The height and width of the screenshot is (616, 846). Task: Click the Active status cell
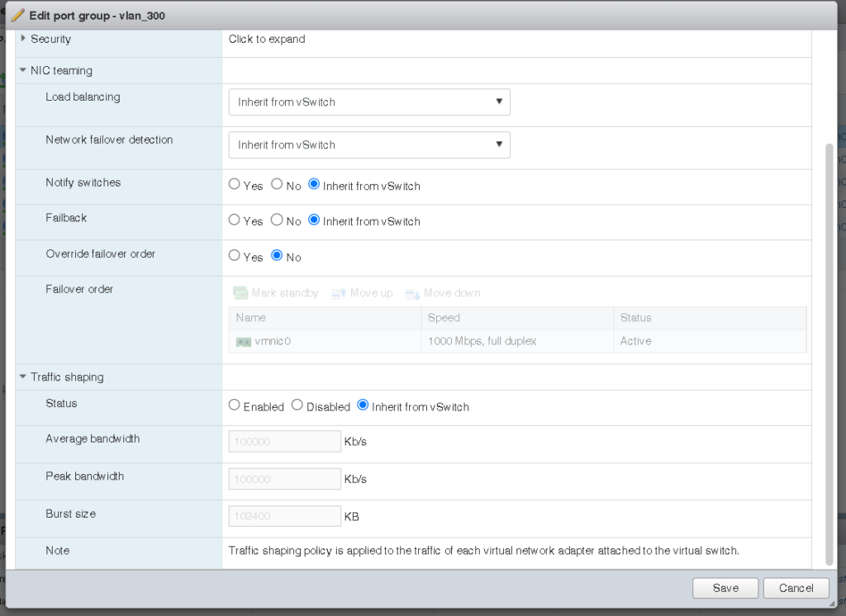point(635,341)
